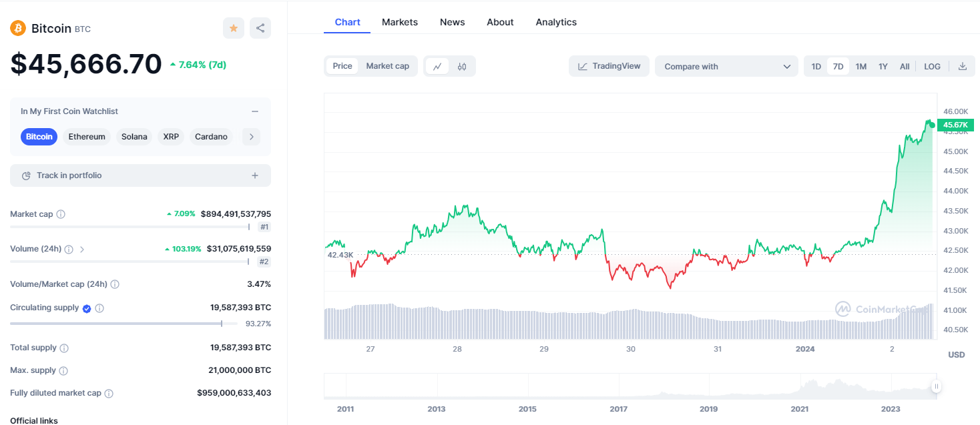Select 1M time range
Image resolution: width=980 pixels, height=425 pixels.
pos(861,66)
